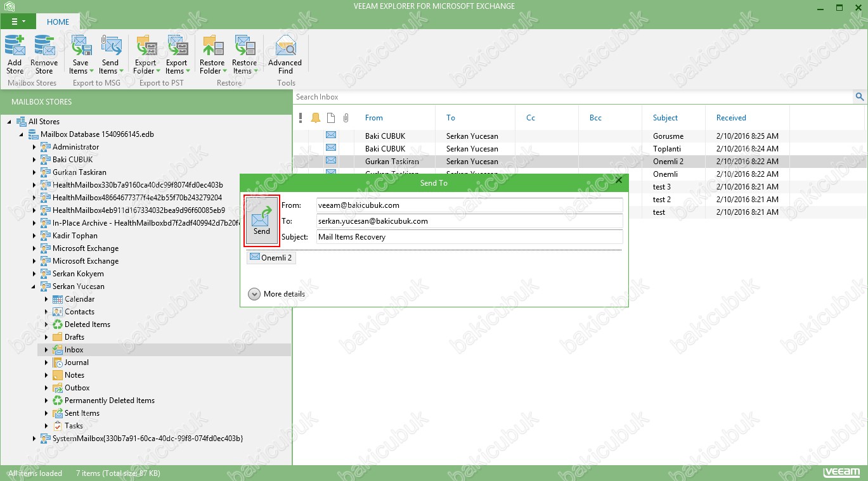
Task: Click the Veeam logo in status bar
Action: tap(841, 473)
